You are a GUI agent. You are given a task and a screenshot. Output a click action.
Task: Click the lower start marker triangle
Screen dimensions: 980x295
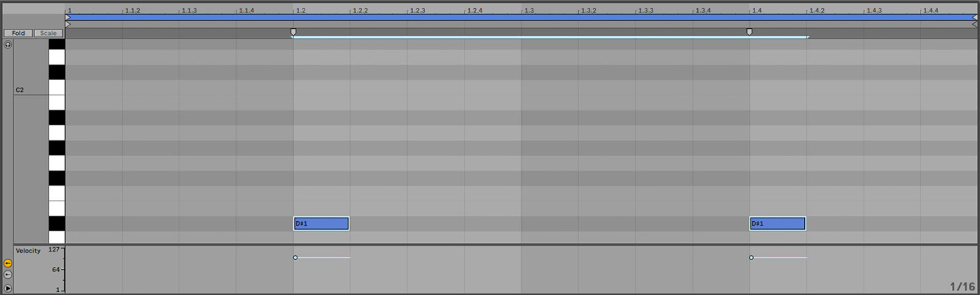(68, 24)
